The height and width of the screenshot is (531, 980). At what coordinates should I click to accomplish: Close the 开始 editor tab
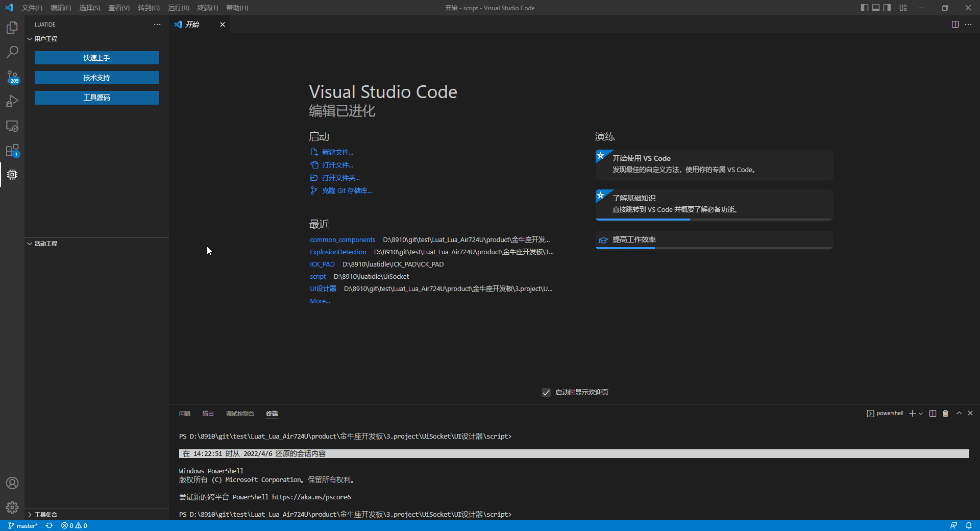tap(223, 25)
